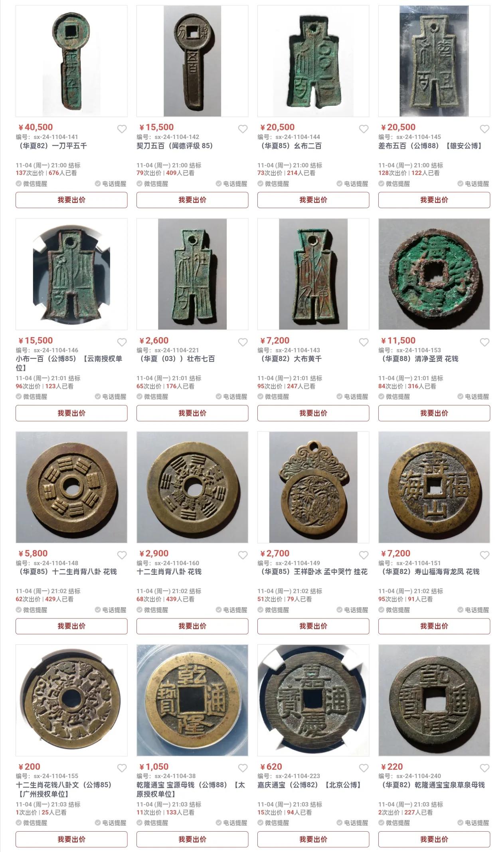Open the 十二生肖花钱八卦文 listing title

click(63, 789)
